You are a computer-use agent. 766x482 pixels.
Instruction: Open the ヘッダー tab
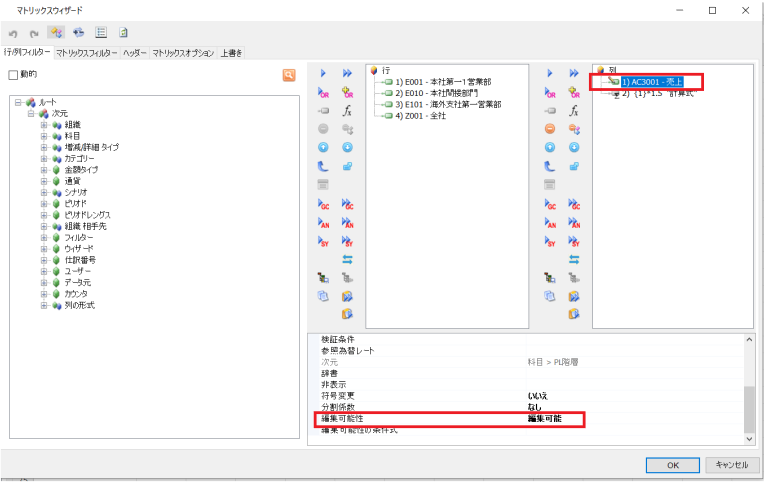135,52
